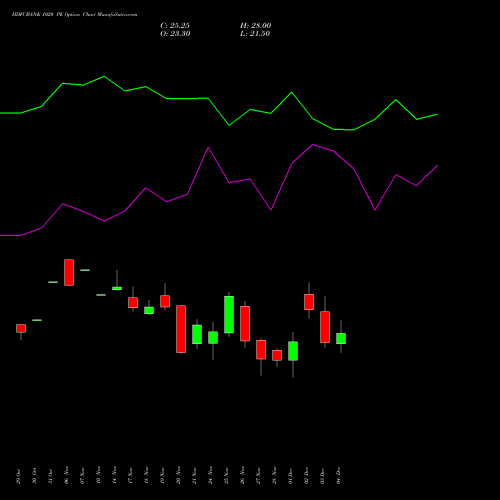Click the 29 Oct date label

point(18,476)
